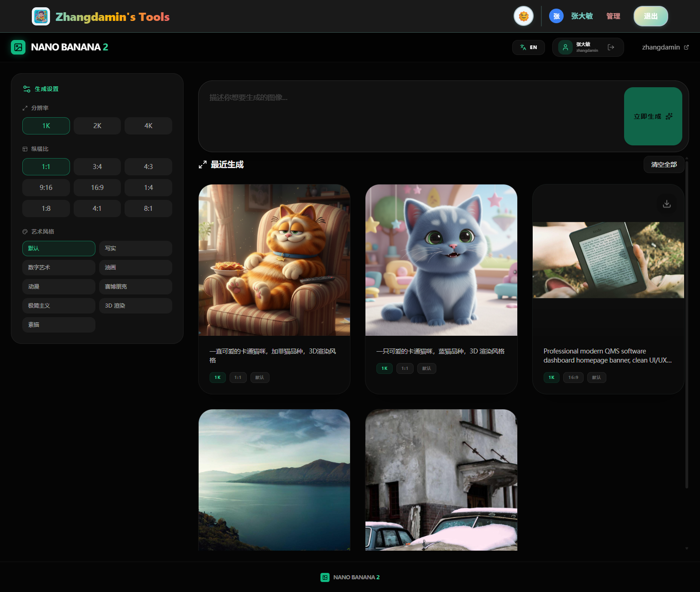Image resolution: width=700 pixels, height=592 pixels.
Task: Select 1K resolution
Action: click(46, 126)
